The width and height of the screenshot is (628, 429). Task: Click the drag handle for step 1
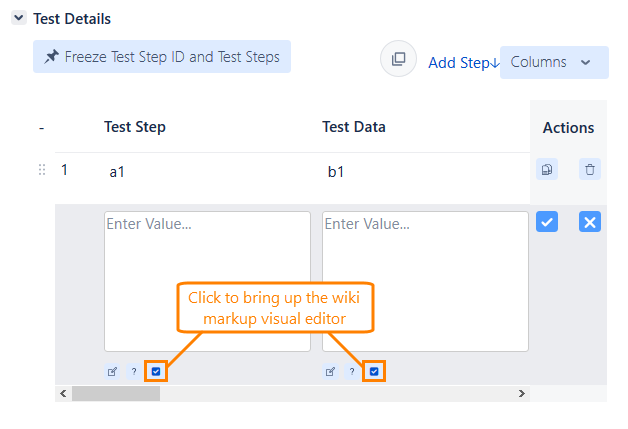[42, 170]
